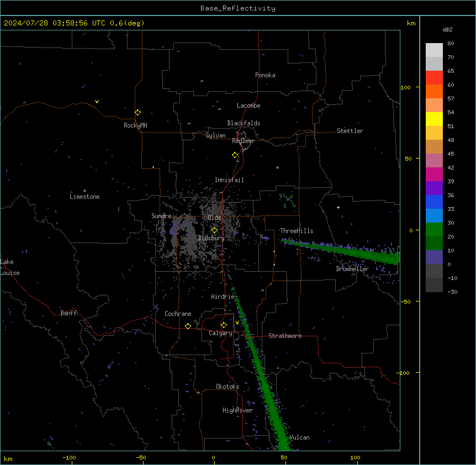
Task: Click the purple 36 dBZ legend swatch
Action: (434, 188)
